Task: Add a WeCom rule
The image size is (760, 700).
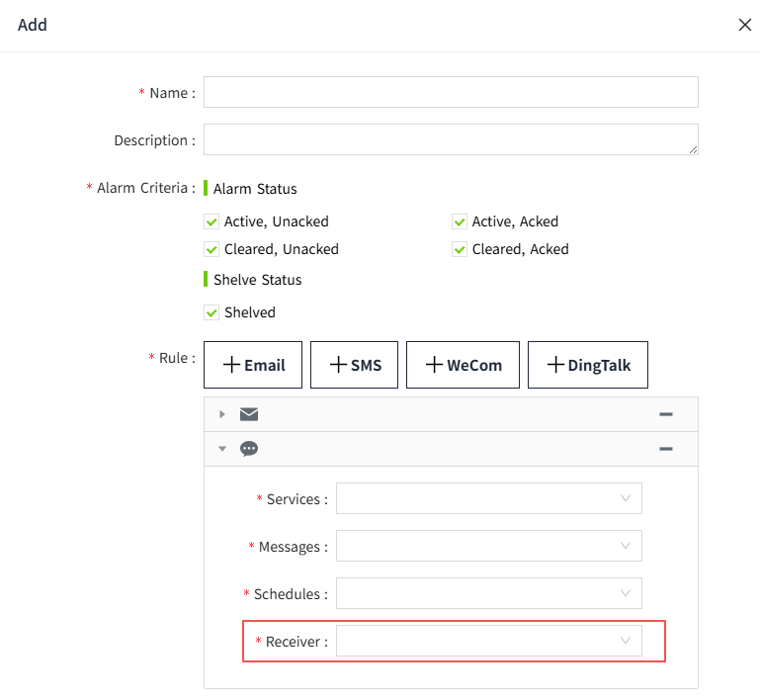Action: [464, 365]
